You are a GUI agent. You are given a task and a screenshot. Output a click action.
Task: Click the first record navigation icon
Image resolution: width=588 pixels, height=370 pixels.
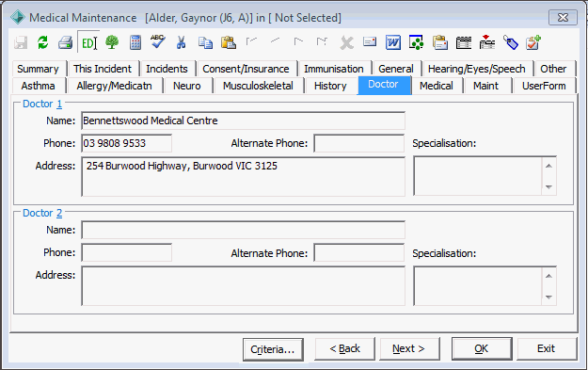251,40
